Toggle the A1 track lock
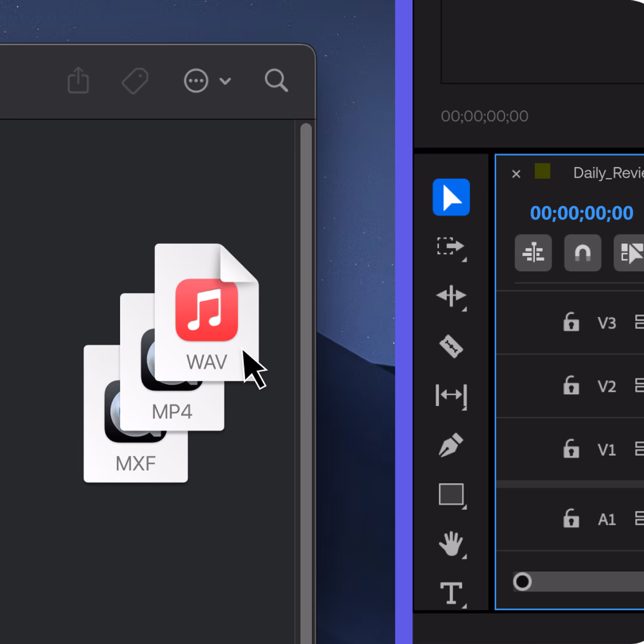 pos(571,519)
